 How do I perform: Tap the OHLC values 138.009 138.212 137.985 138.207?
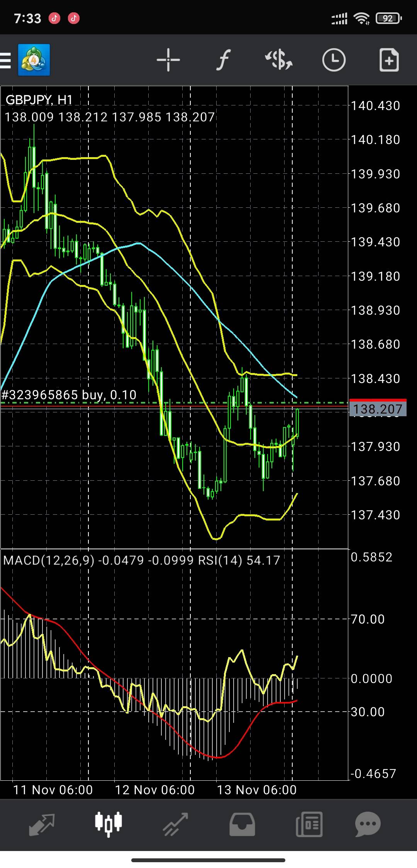click(110, 117)
